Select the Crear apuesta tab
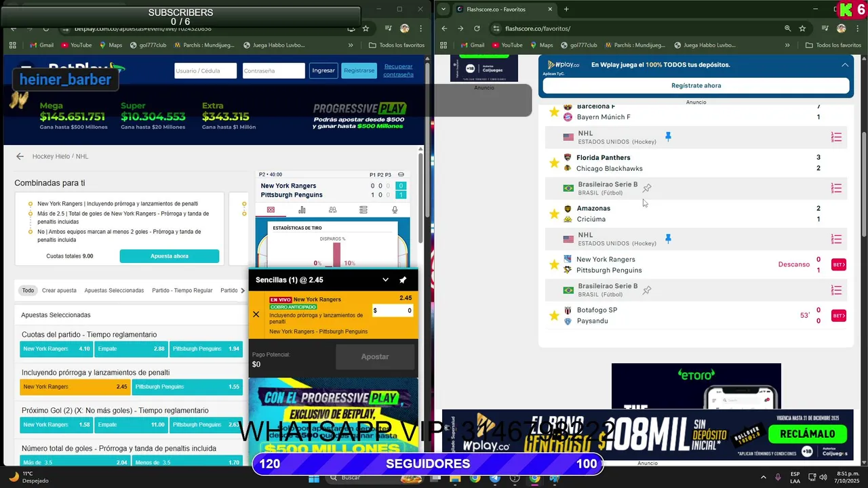Image resolution: width=868 pixels, height=488 pixels. [x=59, y=290]
